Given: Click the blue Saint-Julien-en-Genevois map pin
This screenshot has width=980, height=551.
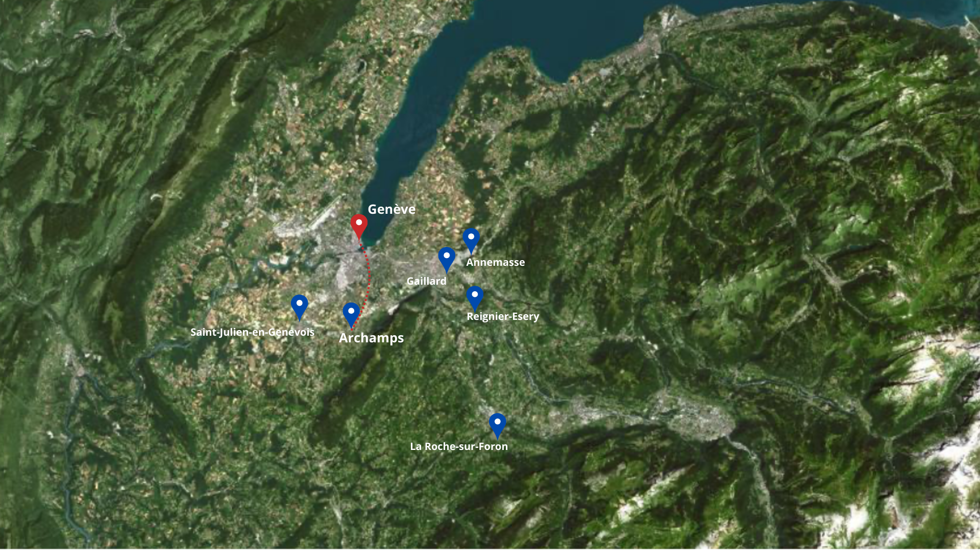Looking at the screenshot, I should point(300,307).
